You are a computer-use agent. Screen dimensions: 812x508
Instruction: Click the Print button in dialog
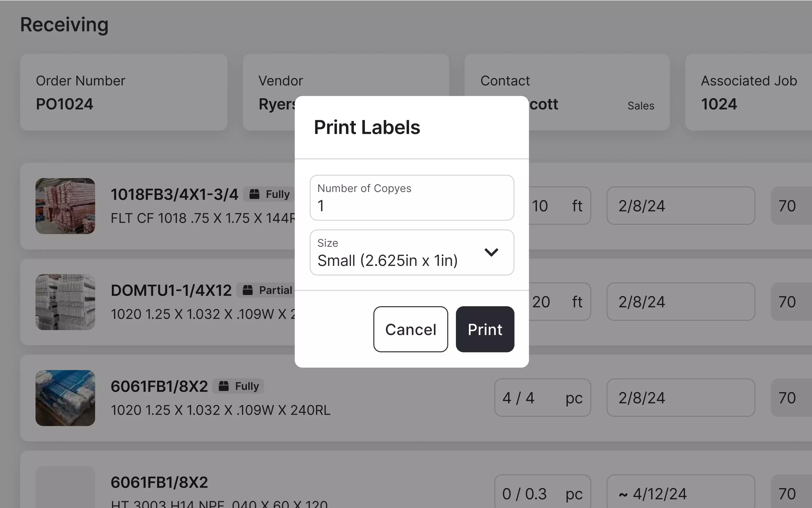click(485, 329)
